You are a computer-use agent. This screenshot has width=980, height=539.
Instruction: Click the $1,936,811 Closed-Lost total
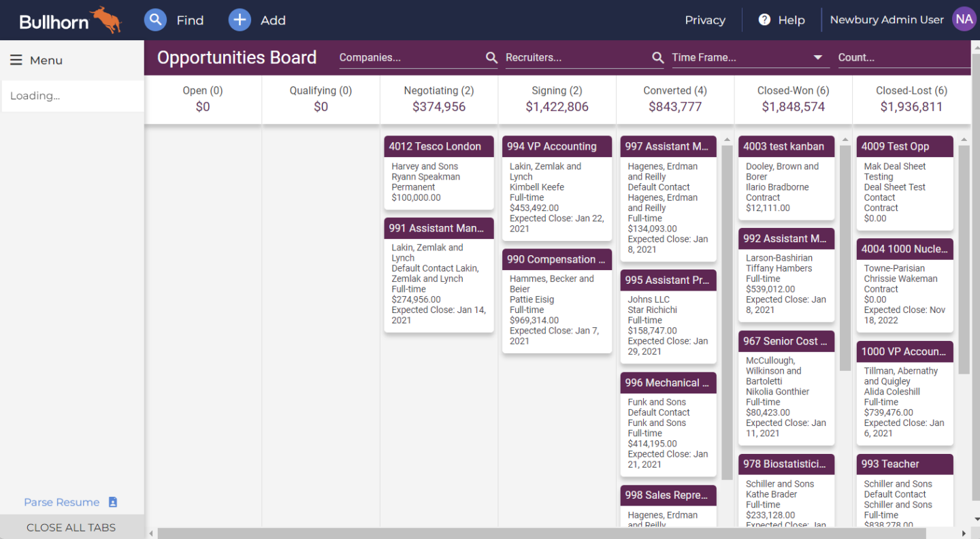(911, 107)
